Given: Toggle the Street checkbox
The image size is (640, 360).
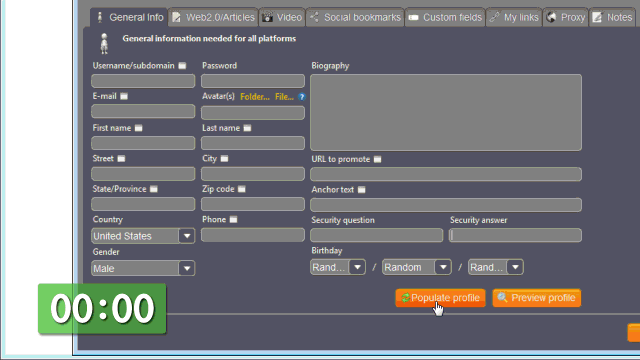Looking at the screenshot, I should (x=121, y=159).
